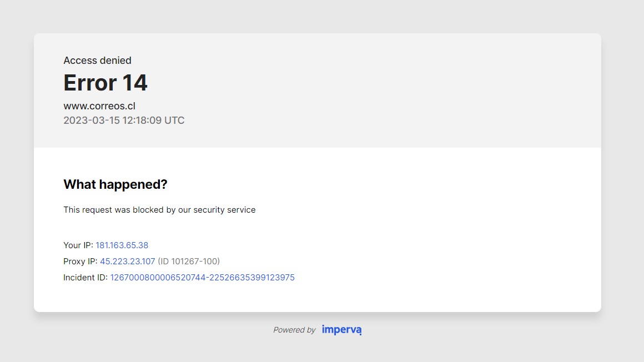Click the number 14 in heading
This screenshot has width=644, height=362.
135,83
